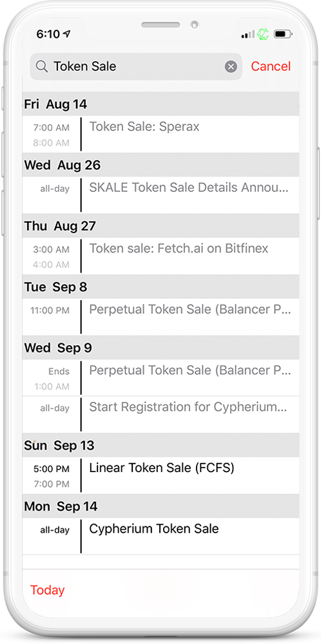Viewport: 321px width, 644px height.
Task: Clear the search text with X icon
Action: click(231, 66)
